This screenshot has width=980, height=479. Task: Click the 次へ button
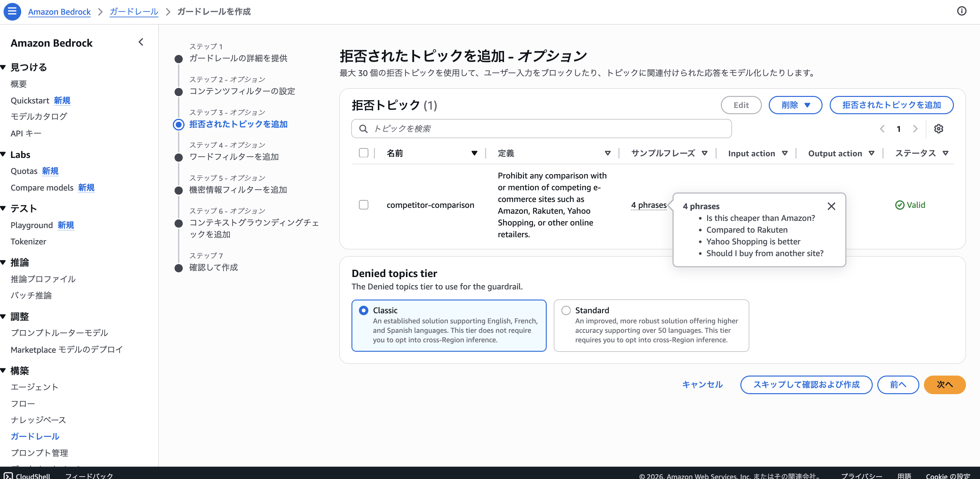(944, 385)
